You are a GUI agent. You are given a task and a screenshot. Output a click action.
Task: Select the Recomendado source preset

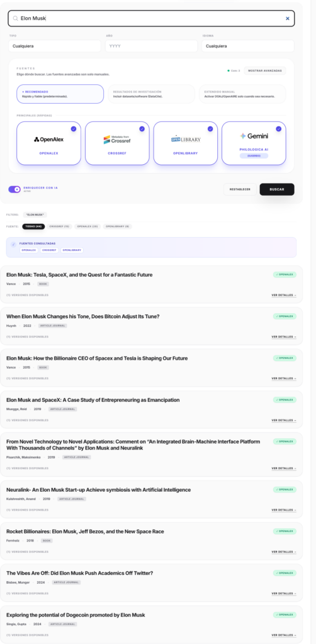[60, 94]
